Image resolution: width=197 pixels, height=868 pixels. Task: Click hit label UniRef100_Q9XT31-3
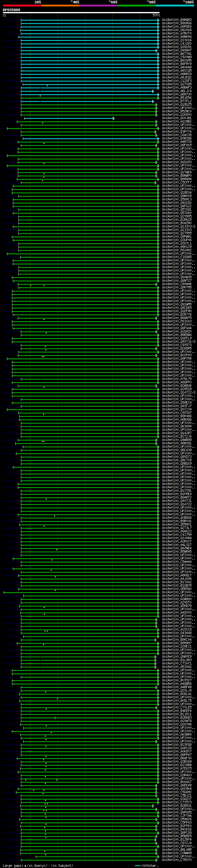(x=179, y=342)
